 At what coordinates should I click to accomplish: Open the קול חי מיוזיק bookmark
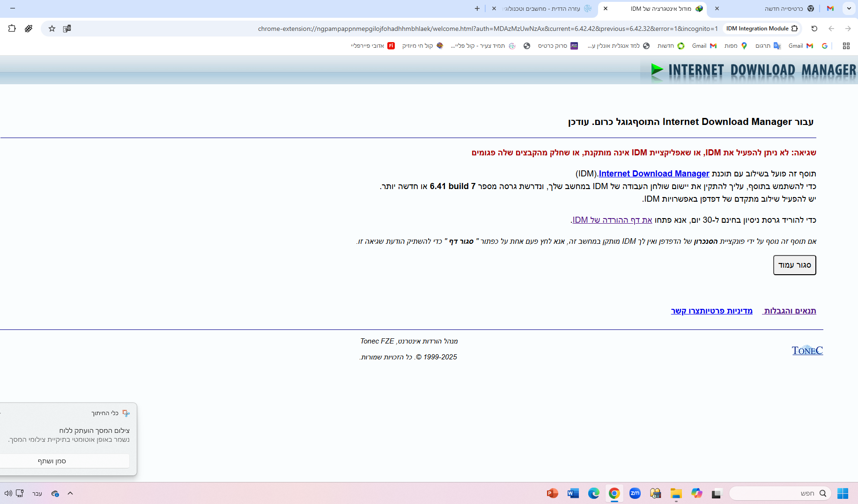pyautogui.click(x=422, y=46)
